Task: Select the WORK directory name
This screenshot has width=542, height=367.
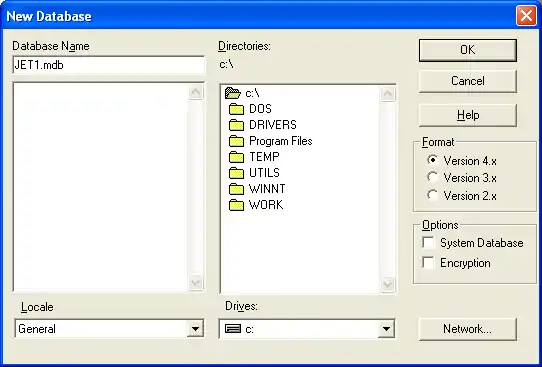Action: pos(266,205)
